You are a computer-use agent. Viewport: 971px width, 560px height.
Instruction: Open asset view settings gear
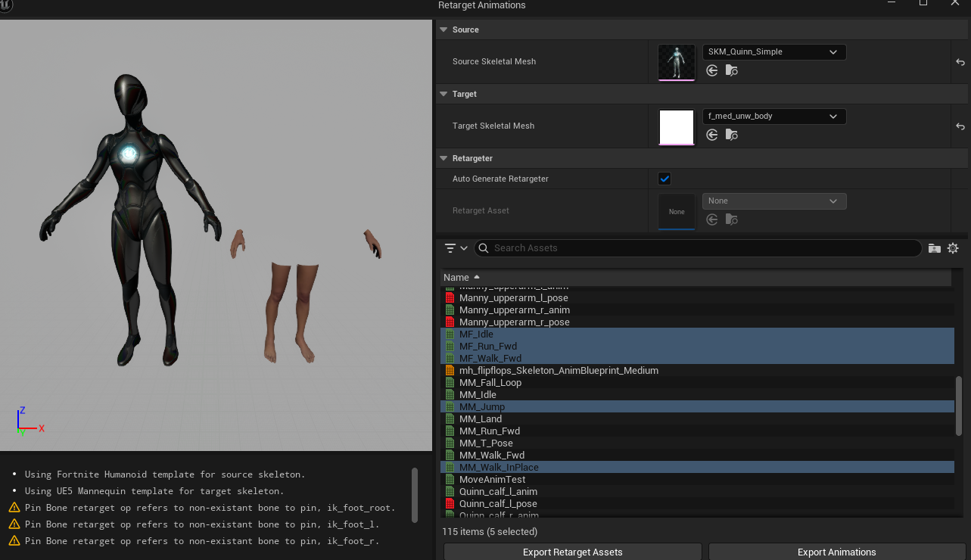tap(953, 248)
